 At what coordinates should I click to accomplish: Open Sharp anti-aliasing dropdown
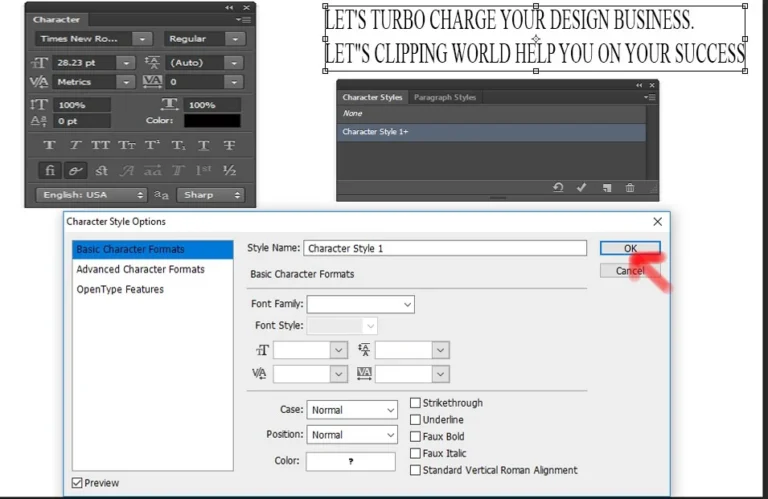point(210,195)
